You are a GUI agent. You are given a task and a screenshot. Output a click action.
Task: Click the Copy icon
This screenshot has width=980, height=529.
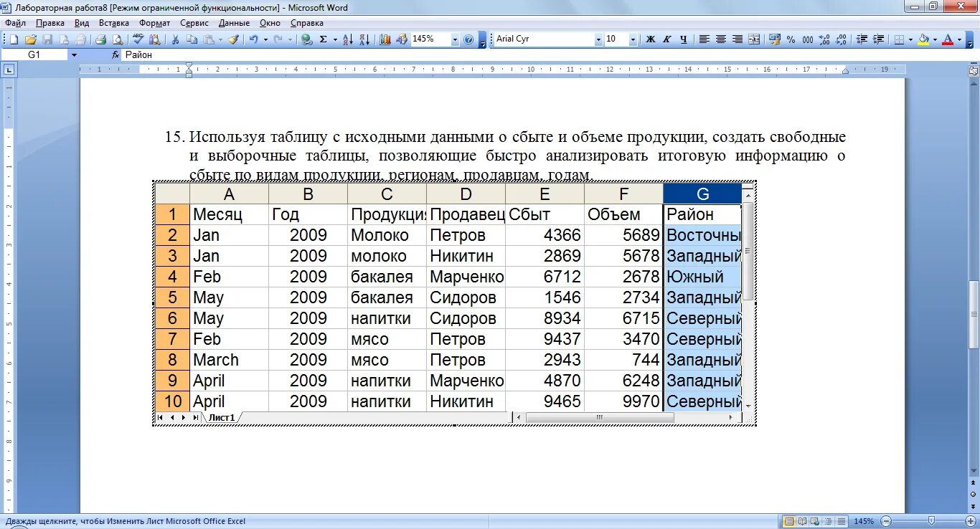tap(192, 39)
